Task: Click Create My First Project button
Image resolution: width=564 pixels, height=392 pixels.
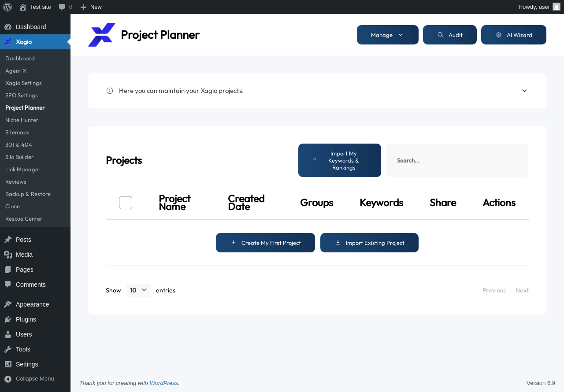Action: click(x=265, y=243)
